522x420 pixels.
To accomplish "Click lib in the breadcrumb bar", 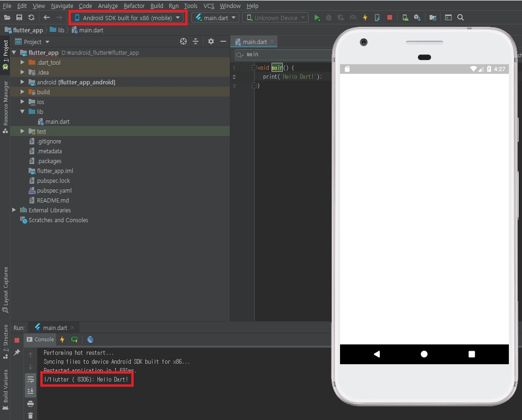I will coord(57,30).
